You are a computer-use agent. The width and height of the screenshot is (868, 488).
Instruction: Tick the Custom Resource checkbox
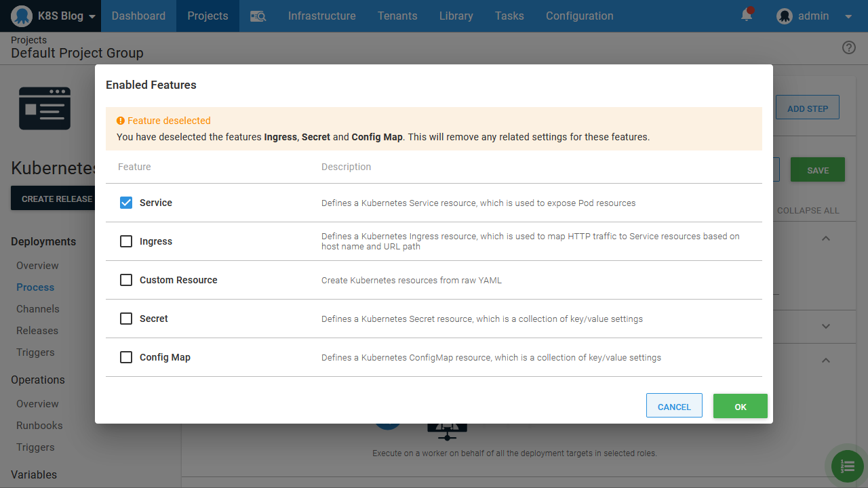tap(126, 280)
